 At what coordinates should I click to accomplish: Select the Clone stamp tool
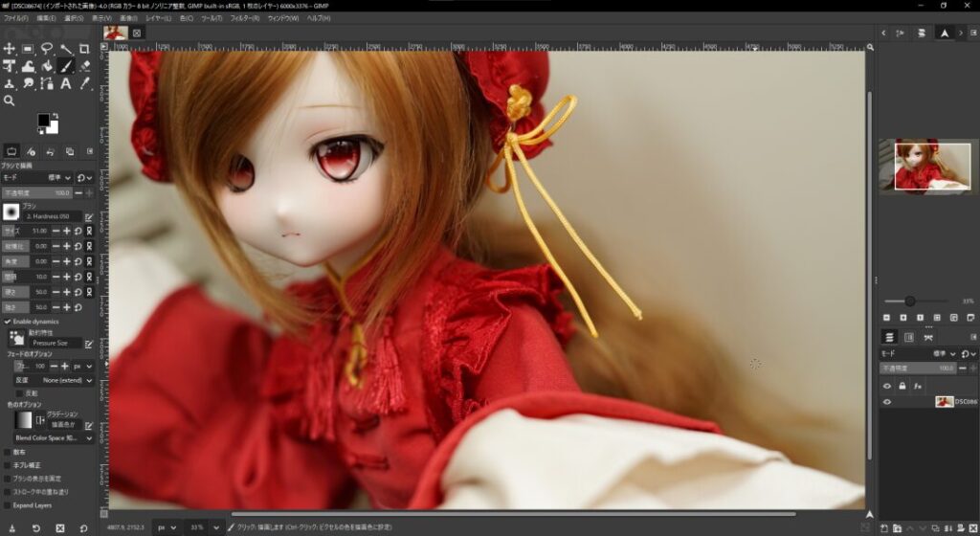coord(10,83)
